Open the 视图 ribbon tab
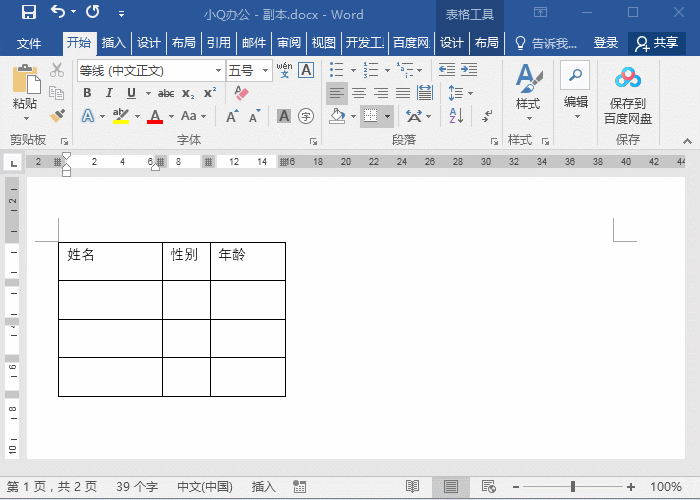This screenshot has height=500, width=700. tap(324, 43)
